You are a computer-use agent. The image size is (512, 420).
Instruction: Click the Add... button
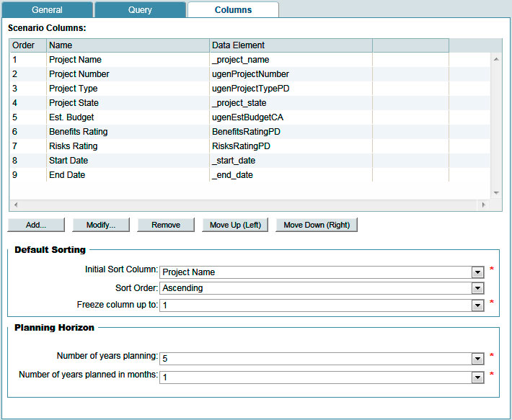coord(36,225)
